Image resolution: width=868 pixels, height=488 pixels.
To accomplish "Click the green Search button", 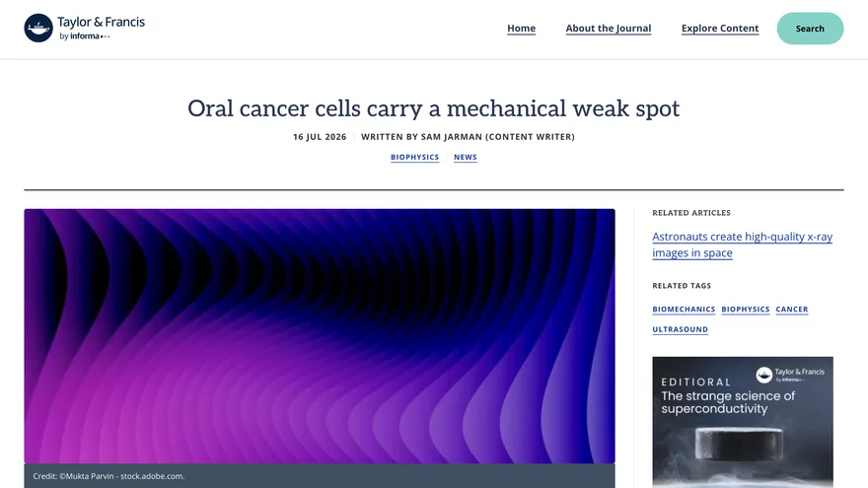I will 810,29.
